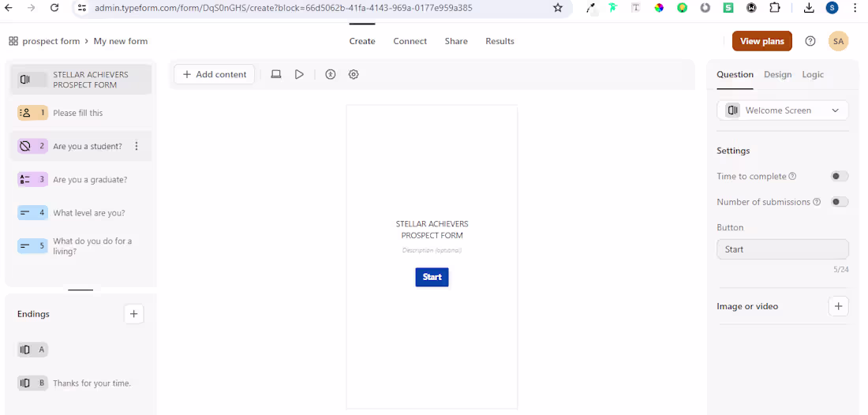Click the help question mark icon
Image resolution: width=868 pixels, height=415 pixels.
810,41
